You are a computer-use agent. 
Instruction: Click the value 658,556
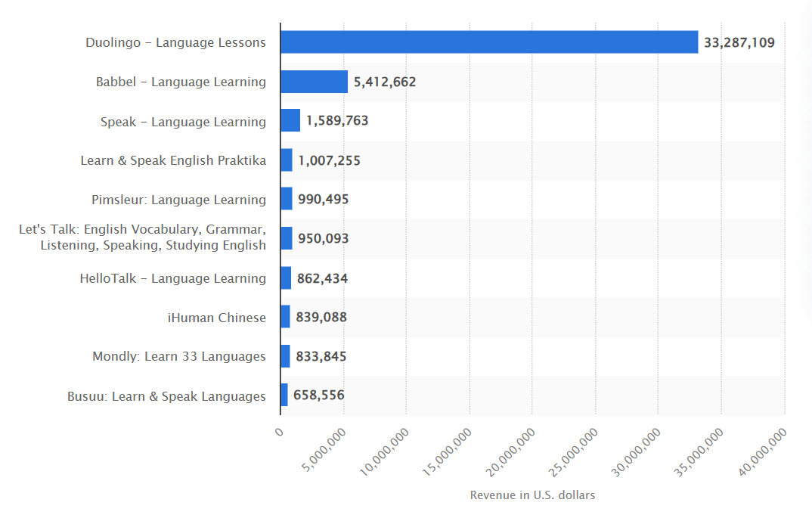[318, 395]
